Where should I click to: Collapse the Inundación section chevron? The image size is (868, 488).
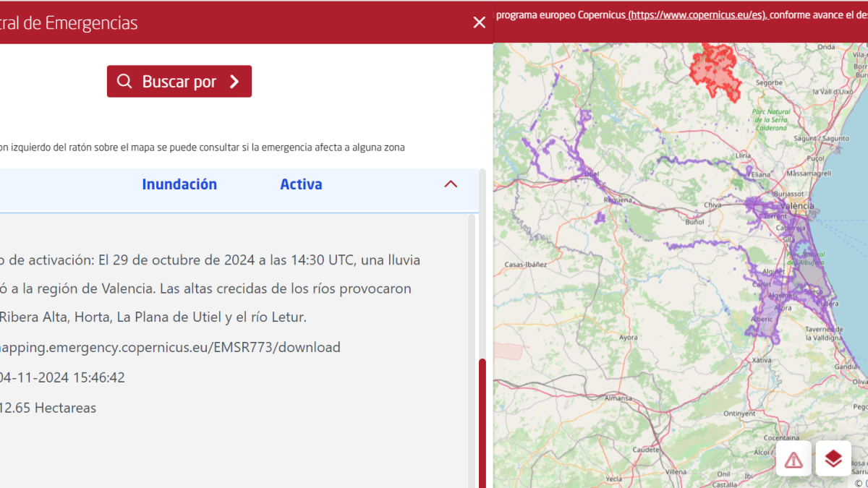pyautogui.click(x=451, y=184)
